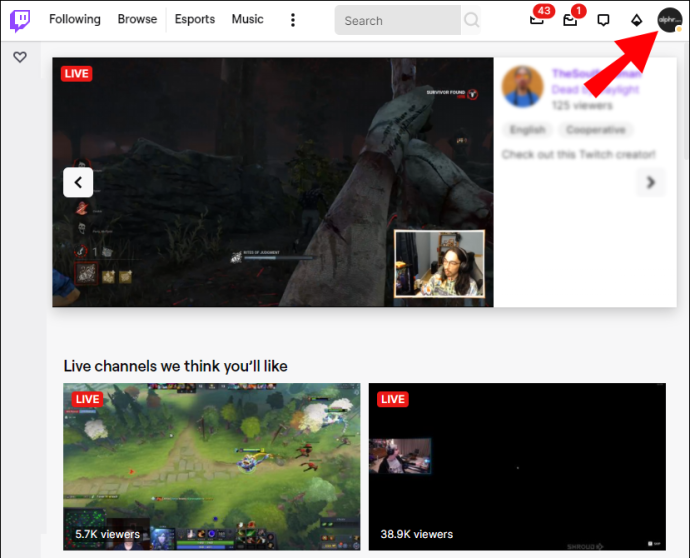
Task: Focus the Search input field
Action: pyautogui.click(x=398, y=20)
